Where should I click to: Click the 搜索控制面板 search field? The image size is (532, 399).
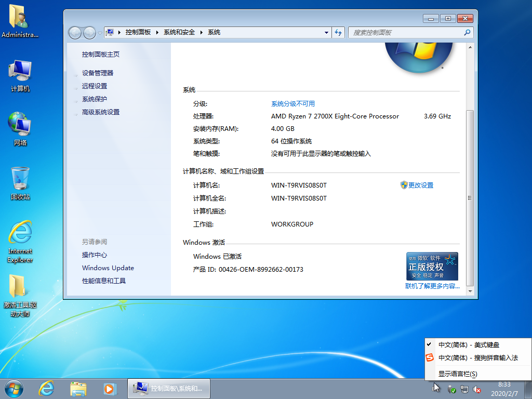tap(405, 32)
